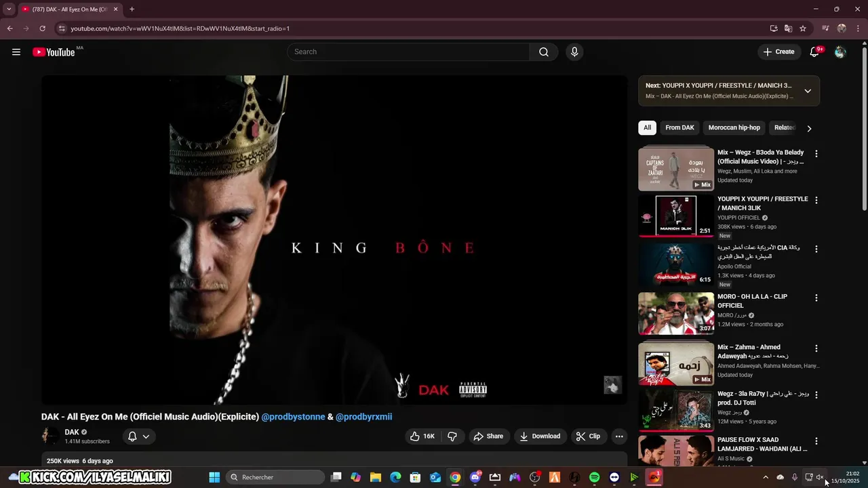
Task: Open the DAK subscription notification dropdown
Action: tap(138, 436)
